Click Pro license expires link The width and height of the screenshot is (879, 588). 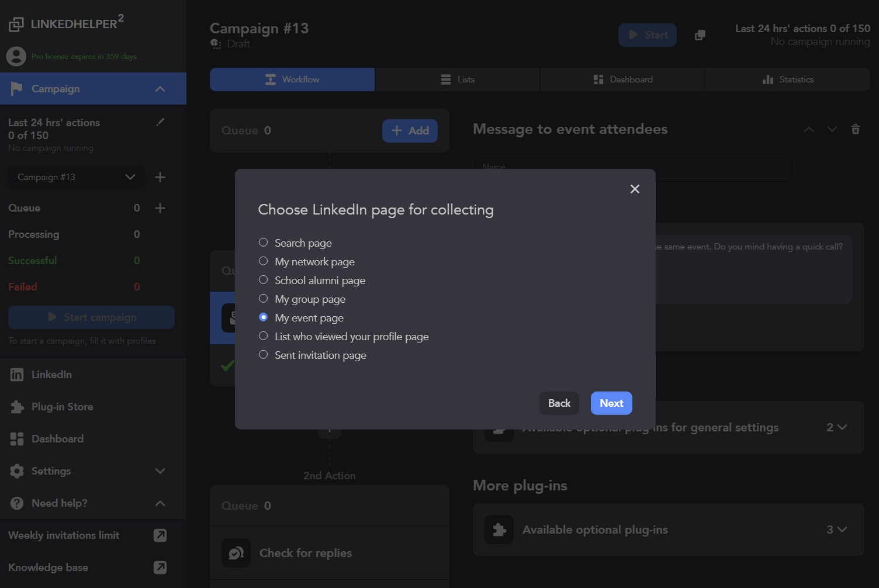(x=84, y=57)
